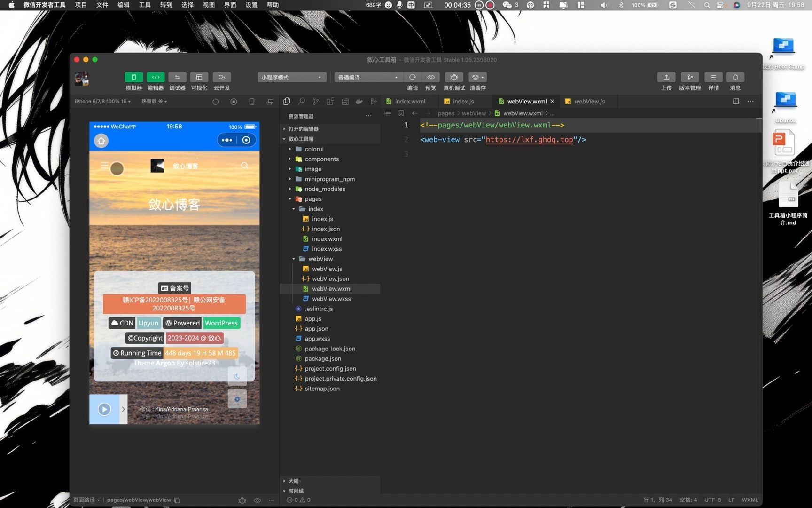Open the docker whale icon in sidebar
Screen dimensions: 812x508
[359, 101]
